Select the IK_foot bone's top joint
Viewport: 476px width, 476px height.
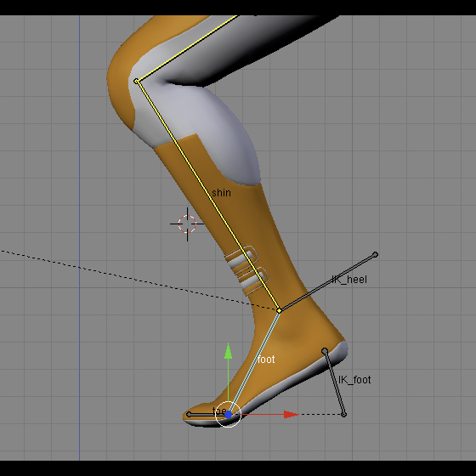pos(325,351)
